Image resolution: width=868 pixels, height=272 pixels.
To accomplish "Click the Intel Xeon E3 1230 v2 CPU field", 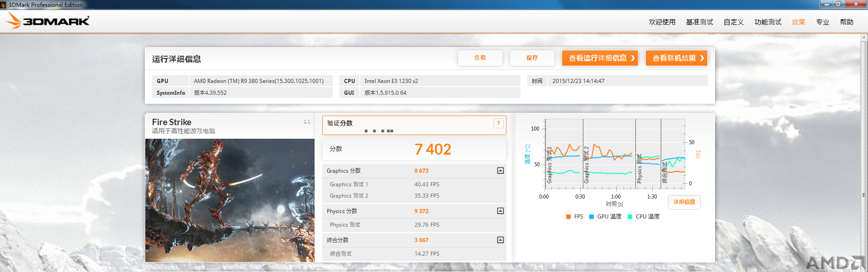I will tap(440, 81).
